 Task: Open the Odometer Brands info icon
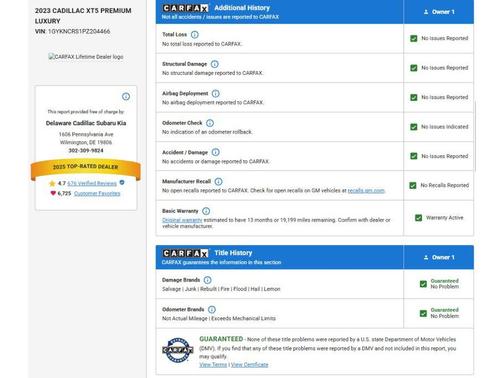pos(212,310)
